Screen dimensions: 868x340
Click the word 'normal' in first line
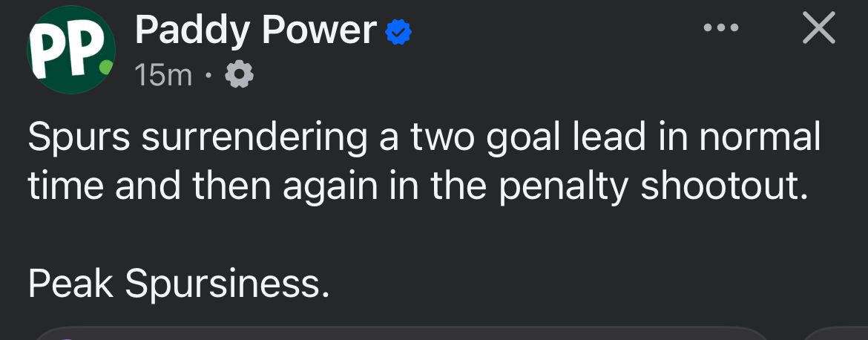760,136
